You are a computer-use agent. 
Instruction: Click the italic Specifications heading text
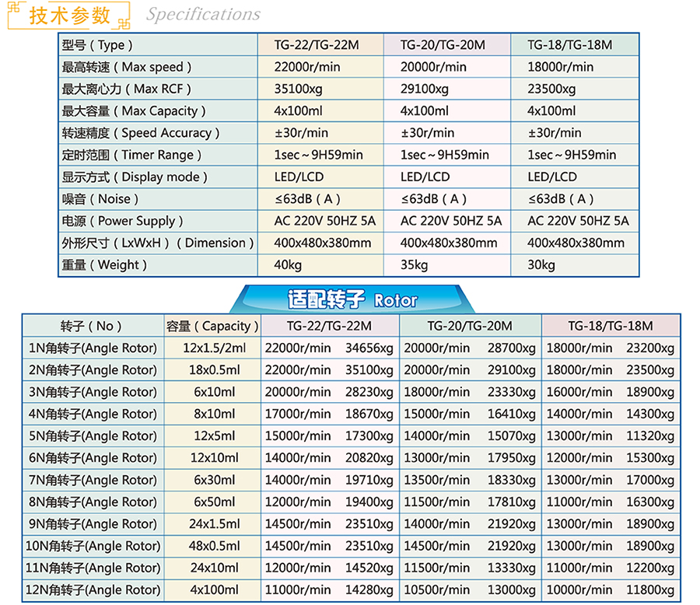203,15
